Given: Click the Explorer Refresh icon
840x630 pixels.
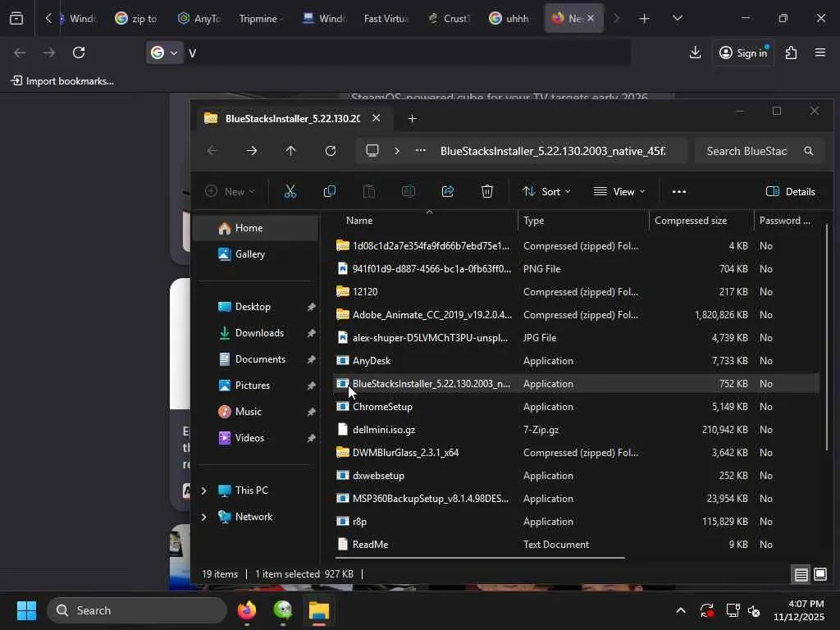Looking at the screenshot, I should [331, 151].
